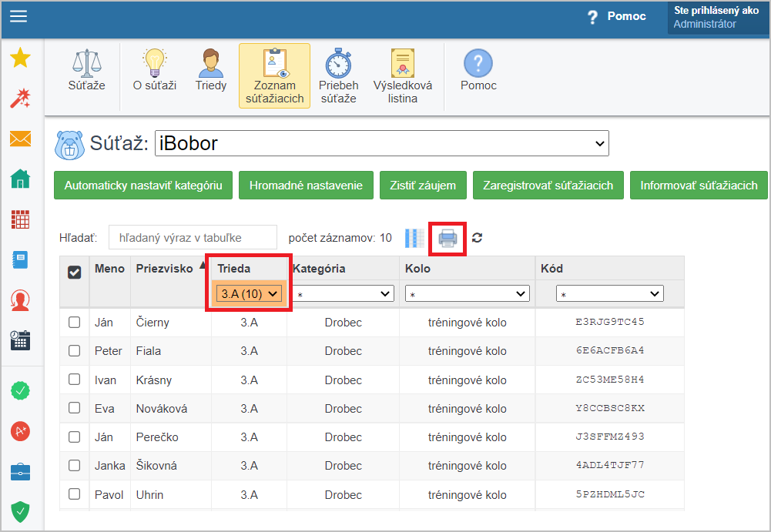Click the beaver competition logo

pos(69,145)
